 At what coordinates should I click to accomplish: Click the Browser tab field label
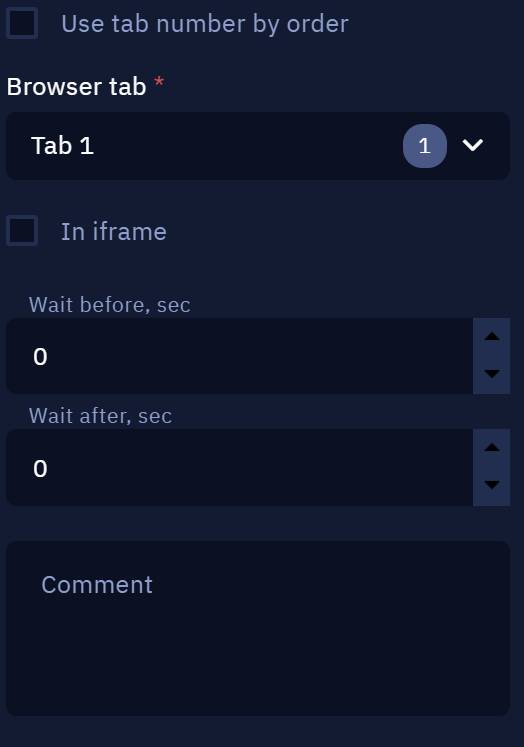(x=76, y=87)
